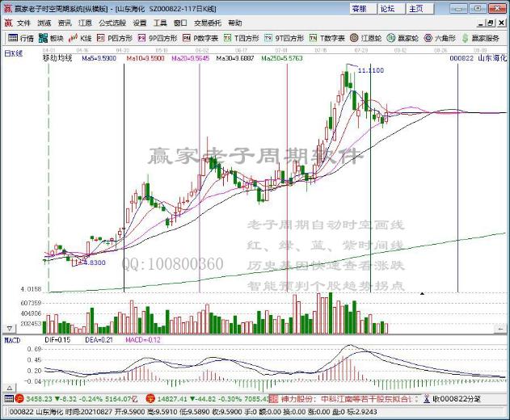
Task: Open the 窗口 menu
Action: (180, 23)
